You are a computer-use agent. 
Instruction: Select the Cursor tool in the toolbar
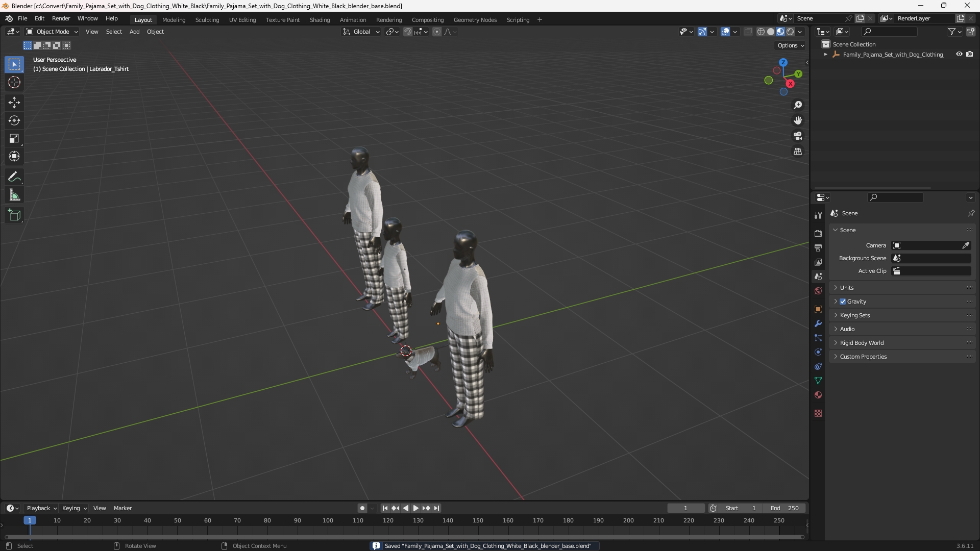point(14,82)
